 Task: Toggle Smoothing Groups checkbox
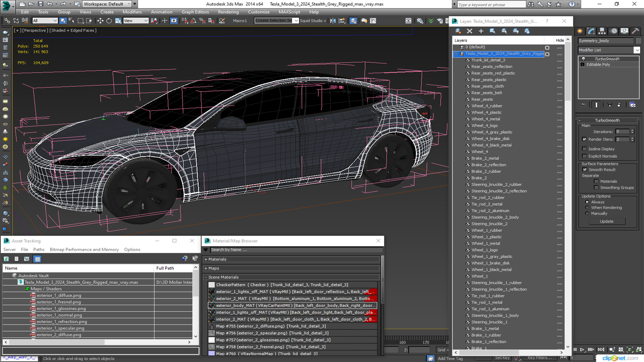pos(596,188)
